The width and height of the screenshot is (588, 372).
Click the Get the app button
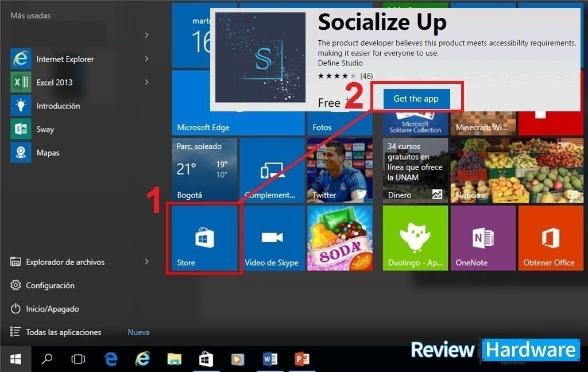pos(416,99)
